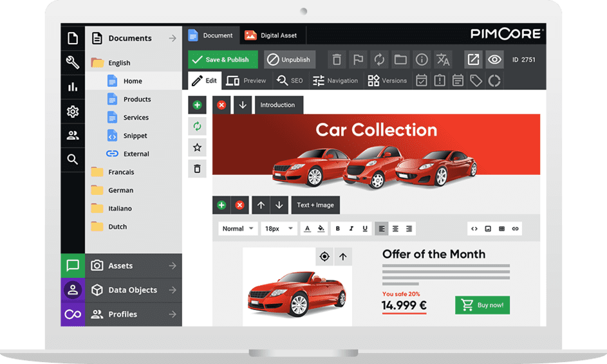Click the circular progress icon in tab bar
This screenshot has width=607, height=364.
click(x=494, y=81)
